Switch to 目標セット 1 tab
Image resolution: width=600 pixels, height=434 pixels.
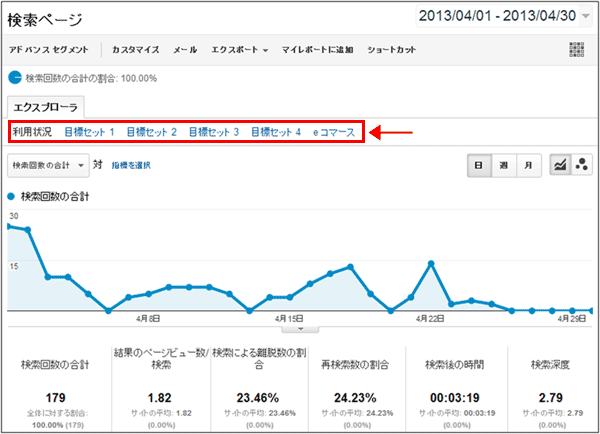89,132
